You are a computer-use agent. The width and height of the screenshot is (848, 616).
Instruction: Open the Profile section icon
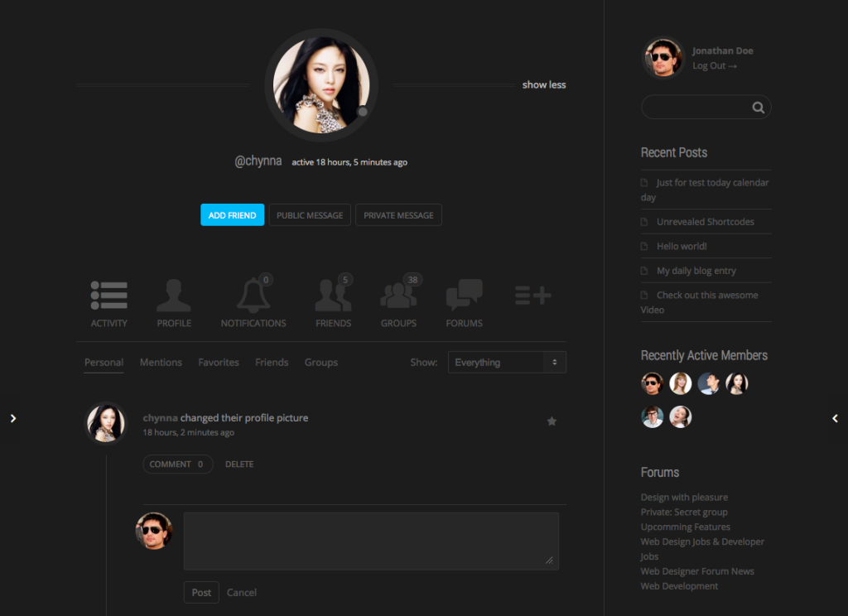[173, 294]
